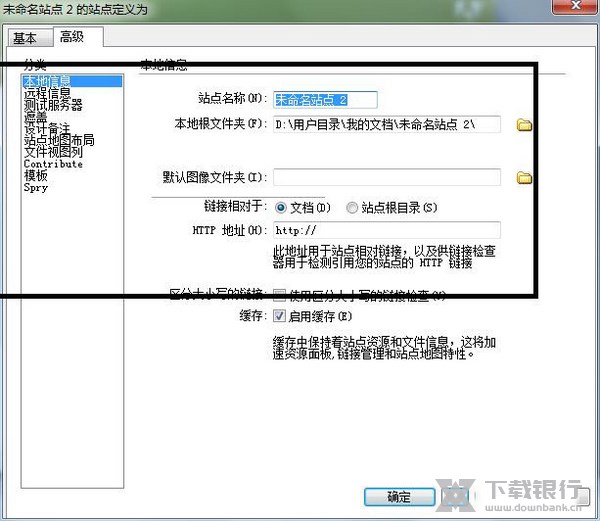Image resolution: width=600 pixels, height=521 pixels.
Task: Enable case-sensitive link checking checkbox
Action: point(280,296)
